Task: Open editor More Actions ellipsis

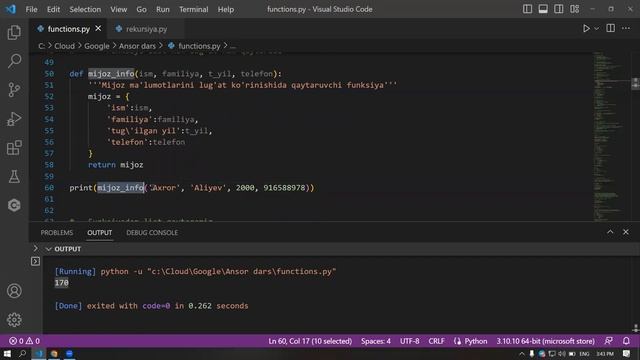Action: [x=626, y=28]
